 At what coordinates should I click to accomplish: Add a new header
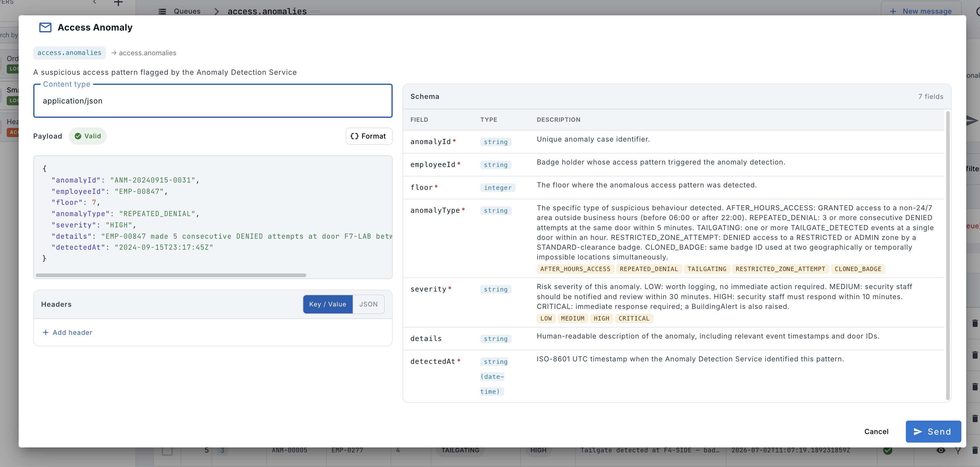68,332
